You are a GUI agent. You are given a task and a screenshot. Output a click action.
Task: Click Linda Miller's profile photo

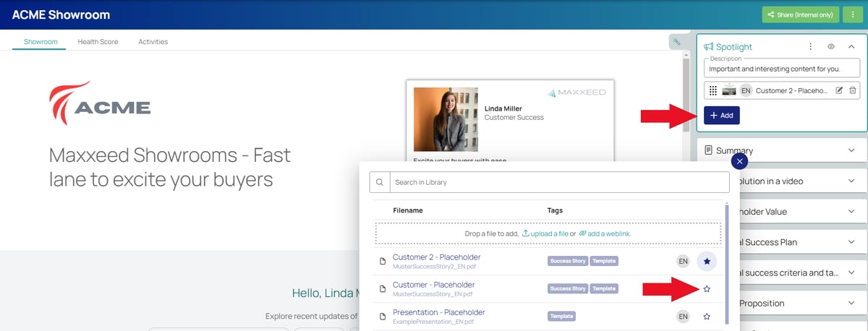pos(446,119)
